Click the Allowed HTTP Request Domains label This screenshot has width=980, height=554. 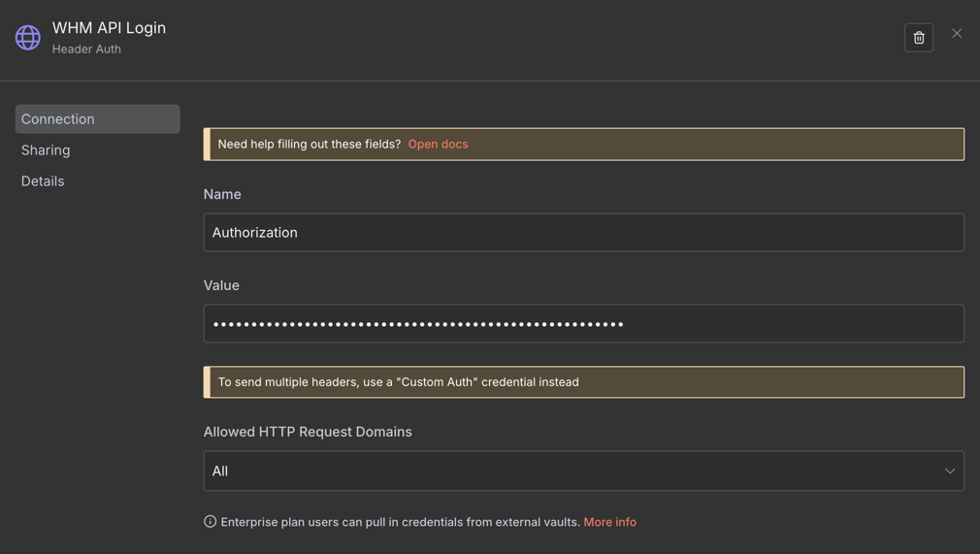(x=308, y=432)
